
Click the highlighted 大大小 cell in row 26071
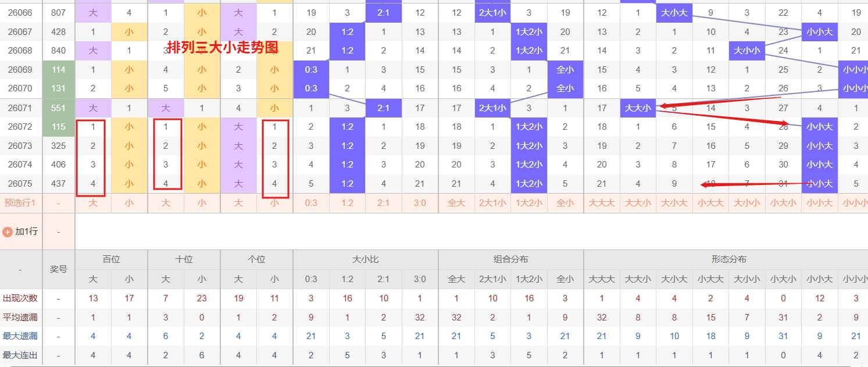coord(638,108)
